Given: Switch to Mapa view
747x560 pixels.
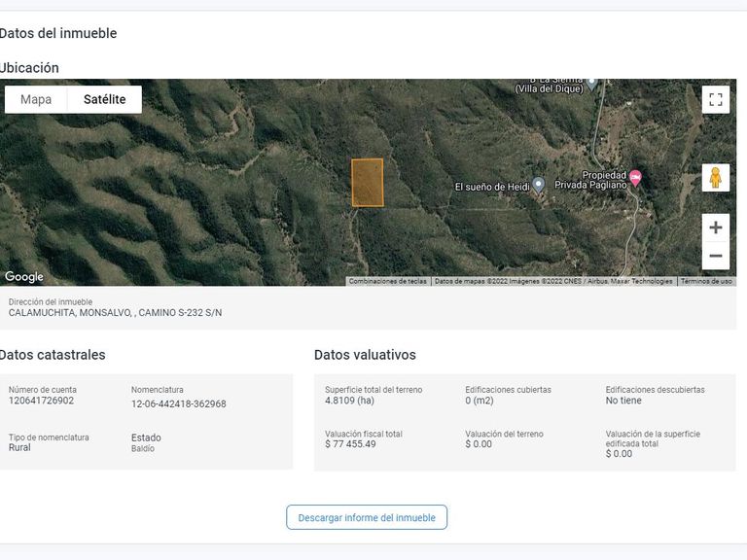Looking at the screenshot, I should coord(36,99).
